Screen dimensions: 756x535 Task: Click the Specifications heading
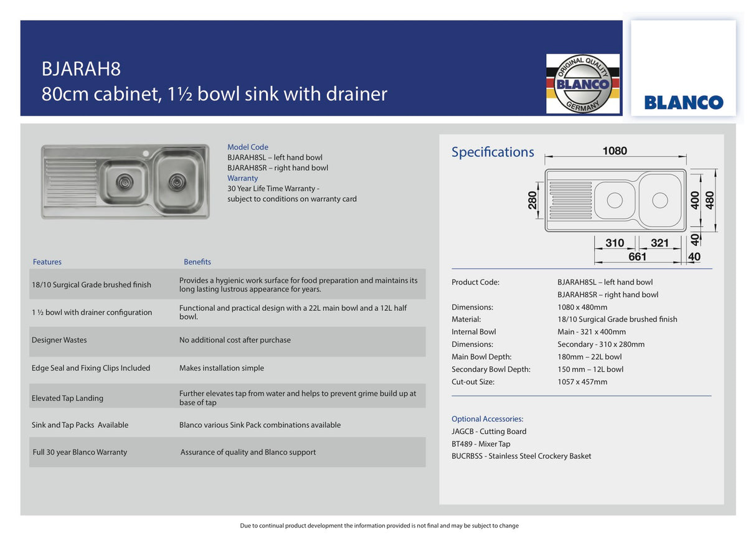click(493, 152)
